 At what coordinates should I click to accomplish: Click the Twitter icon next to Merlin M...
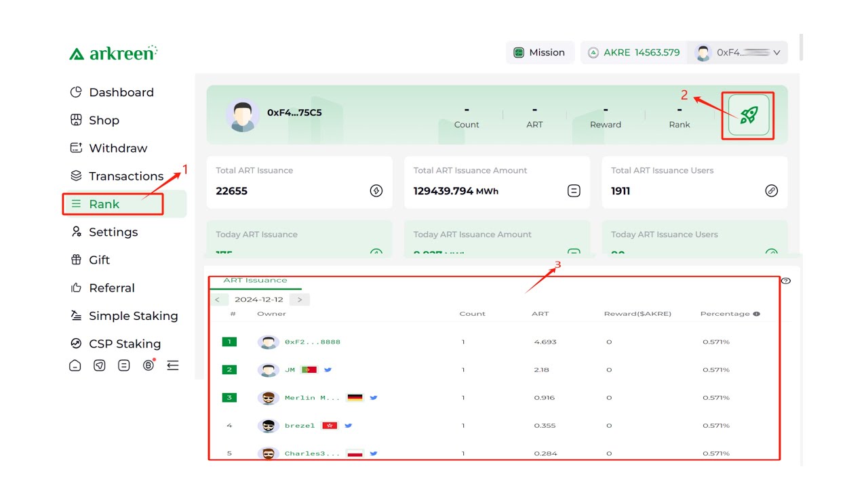click(374, 398)
